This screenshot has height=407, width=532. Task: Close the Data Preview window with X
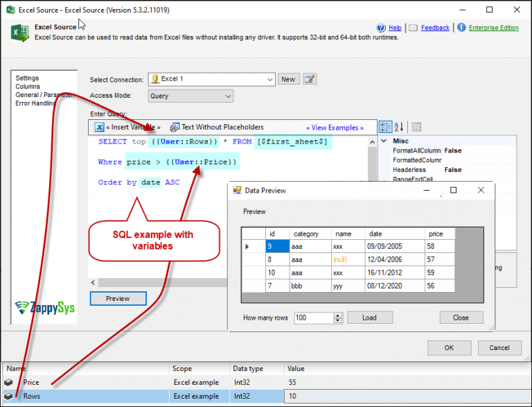(x=481, y=190)
